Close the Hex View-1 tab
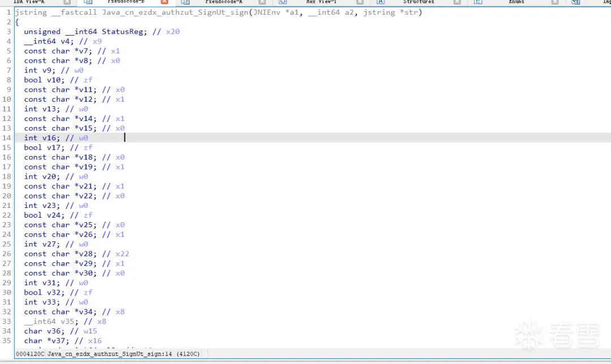The height and width of the screenshot is (364, 611). pos(360,2)
